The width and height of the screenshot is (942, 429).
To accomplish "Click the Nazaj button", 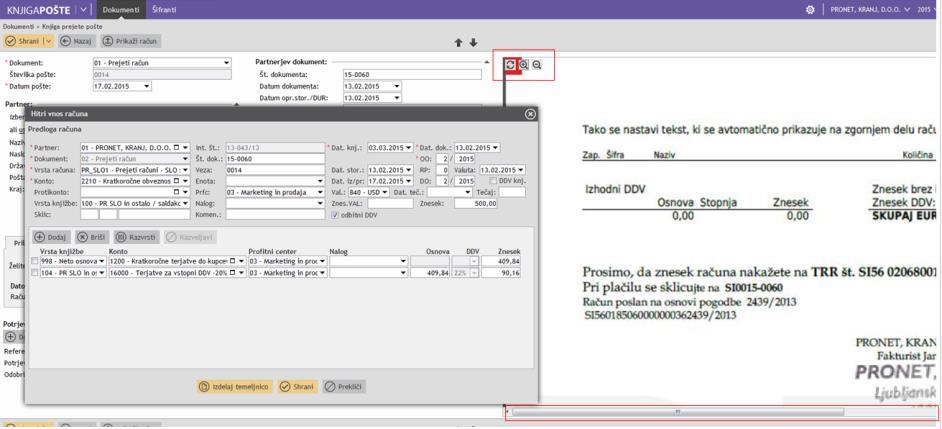I will tap(77, 41).
